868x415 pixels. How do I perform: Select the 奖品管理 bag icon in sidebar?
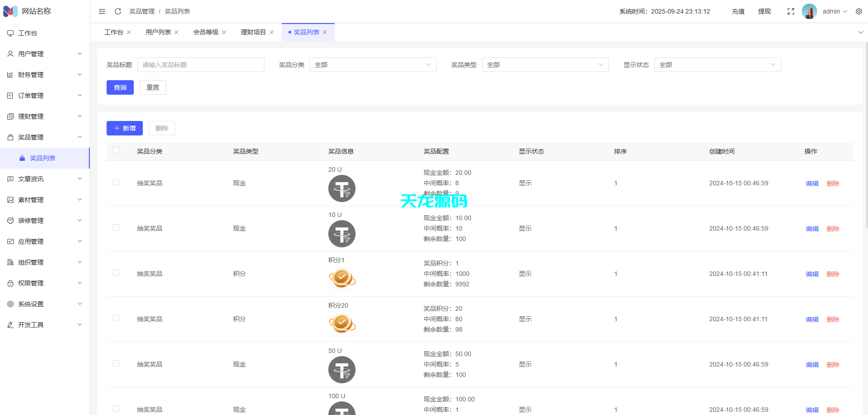pyautogui.click(x=10, y=137)
